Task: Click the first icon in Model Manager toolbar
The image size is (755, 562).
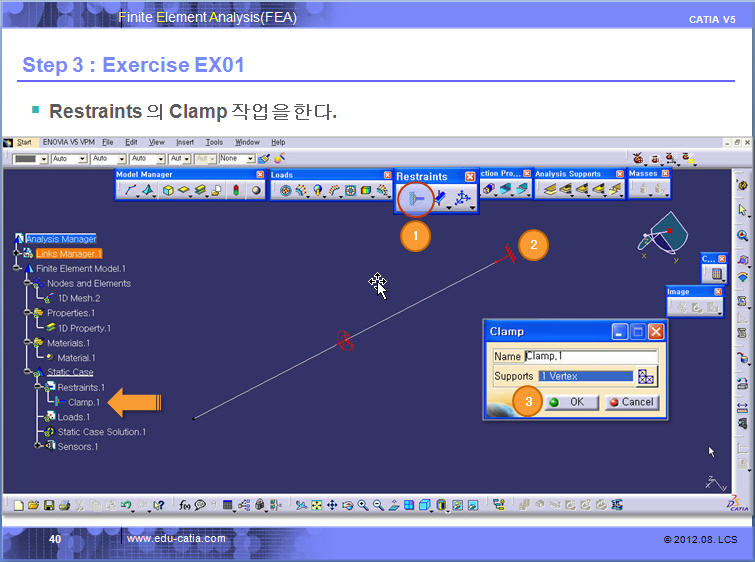Action: 131,190
